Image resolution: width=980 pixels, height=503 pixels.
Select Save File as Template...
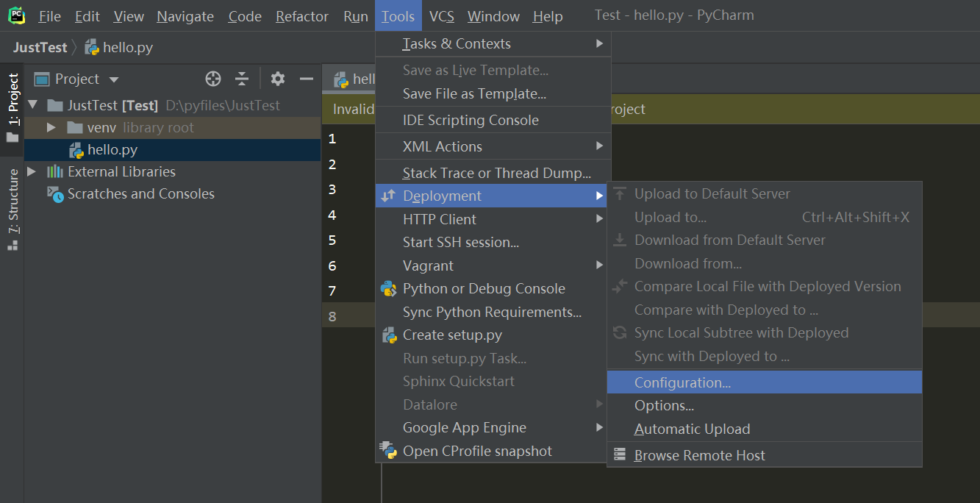tap(493, 94)
